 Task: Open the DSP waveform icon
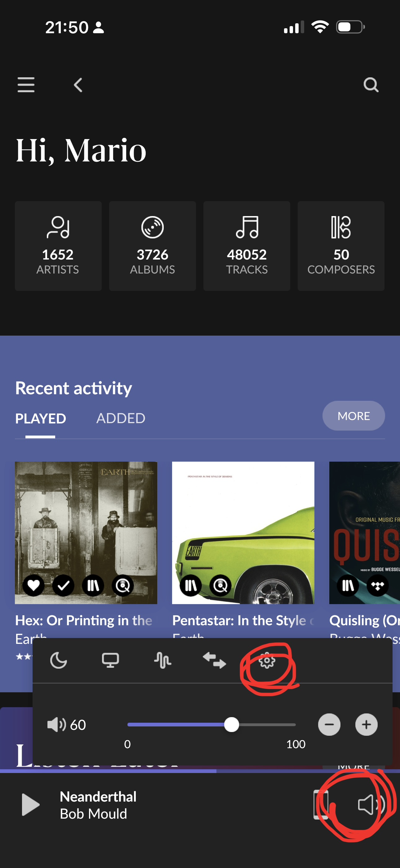point(162,660)
